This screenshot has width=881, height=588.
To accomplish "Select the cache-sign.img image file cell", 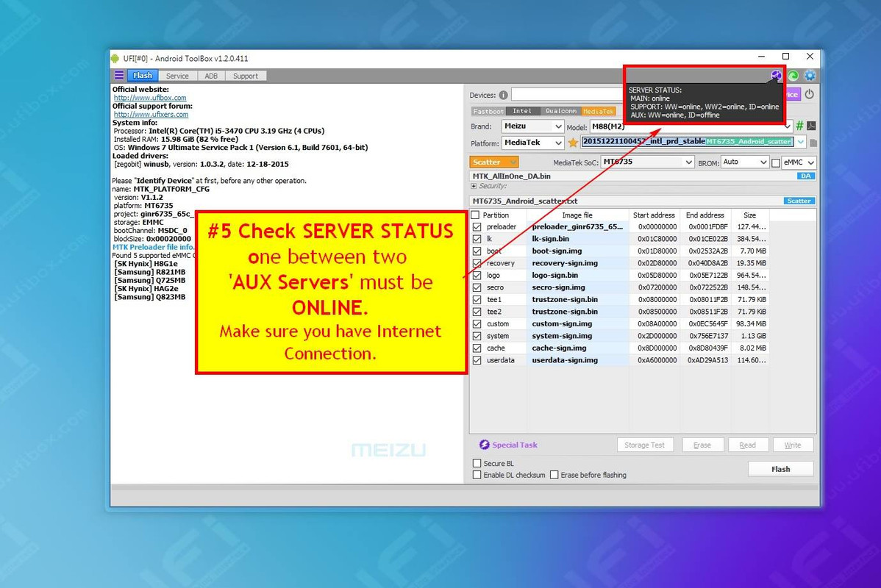I will (x=577, y=348).
